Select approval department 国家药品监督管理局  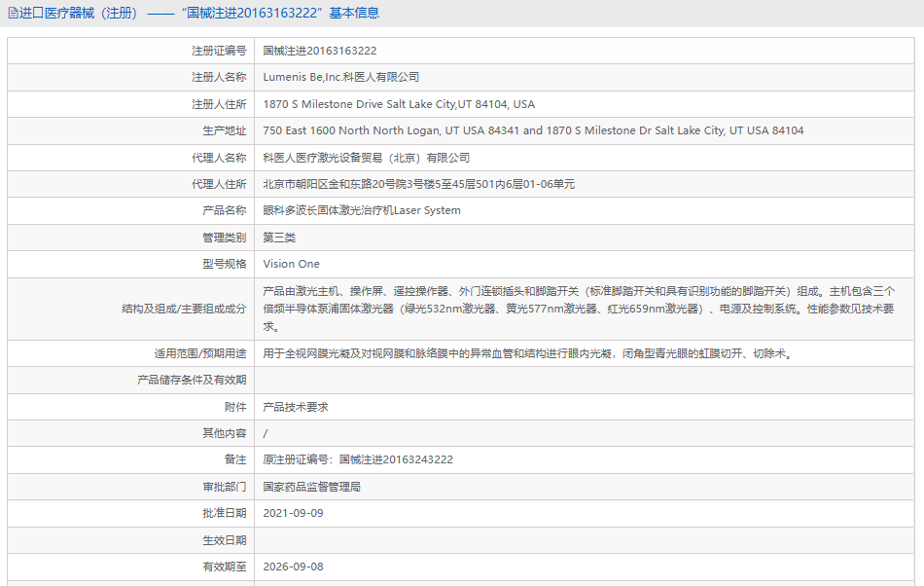tap(312, 487)
